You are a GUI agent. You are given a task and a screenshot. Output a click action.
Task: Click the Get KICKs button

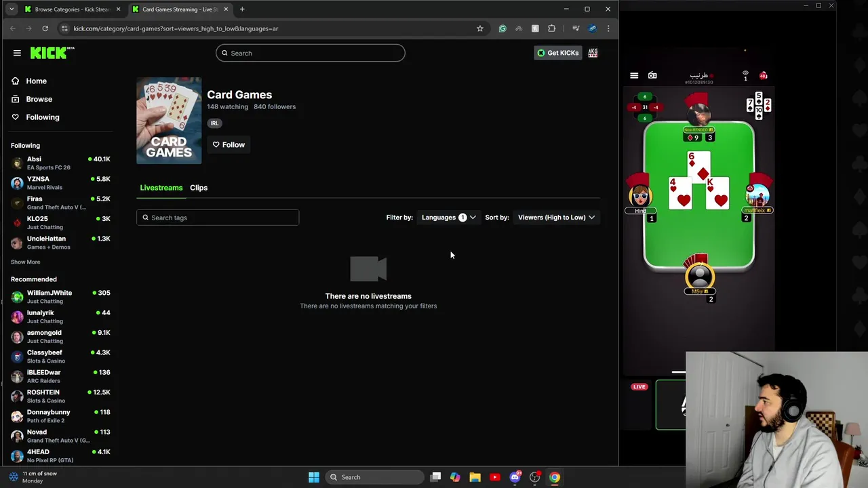[x=558, y=53]
